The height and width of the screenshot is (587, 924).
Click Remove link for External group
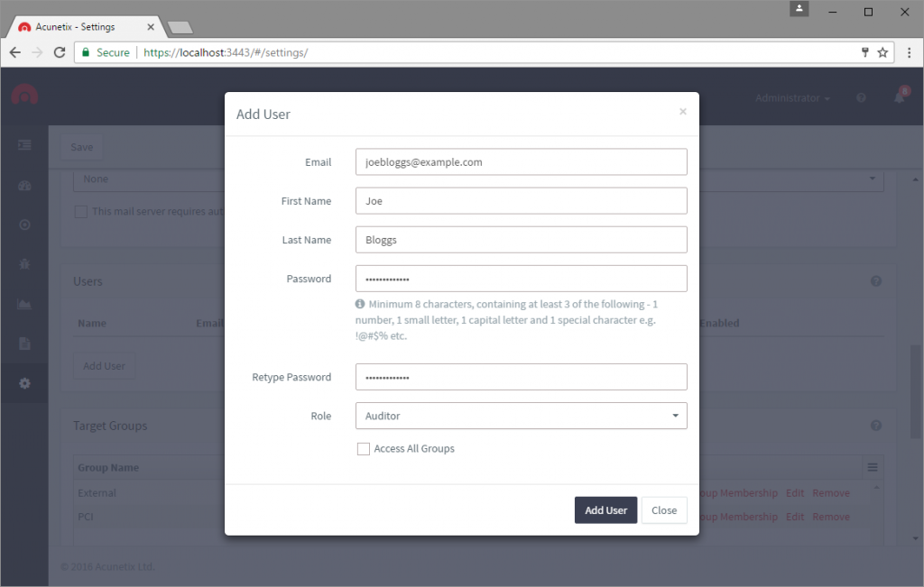tap(831, 493)
